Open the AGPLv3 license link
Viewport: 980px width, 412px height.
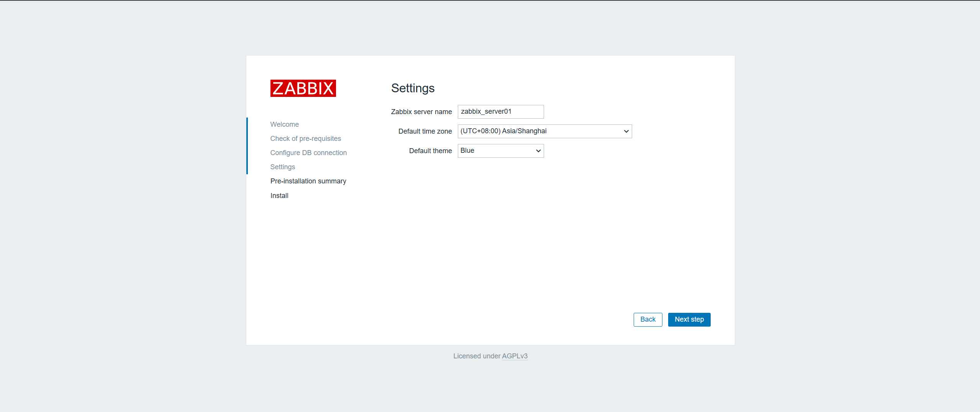(x=515, y=356)
